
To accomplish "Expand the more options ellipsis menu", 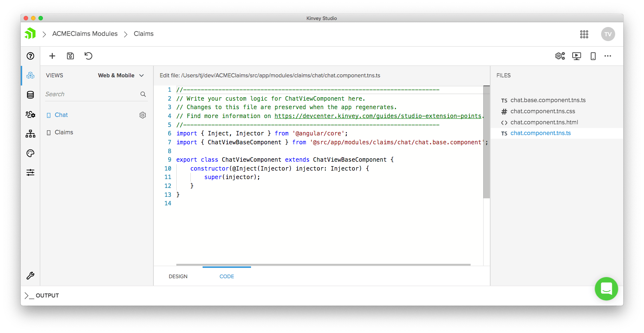I will pyautogui.click(x=608, y=56).
